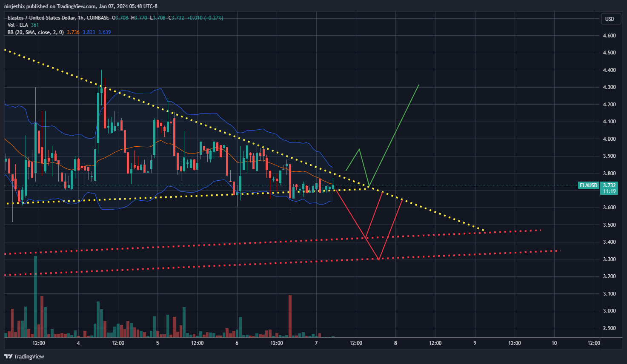Screen dimensions: 627x364
Task: Click the 3.200 price axis label
Action: 609,276
